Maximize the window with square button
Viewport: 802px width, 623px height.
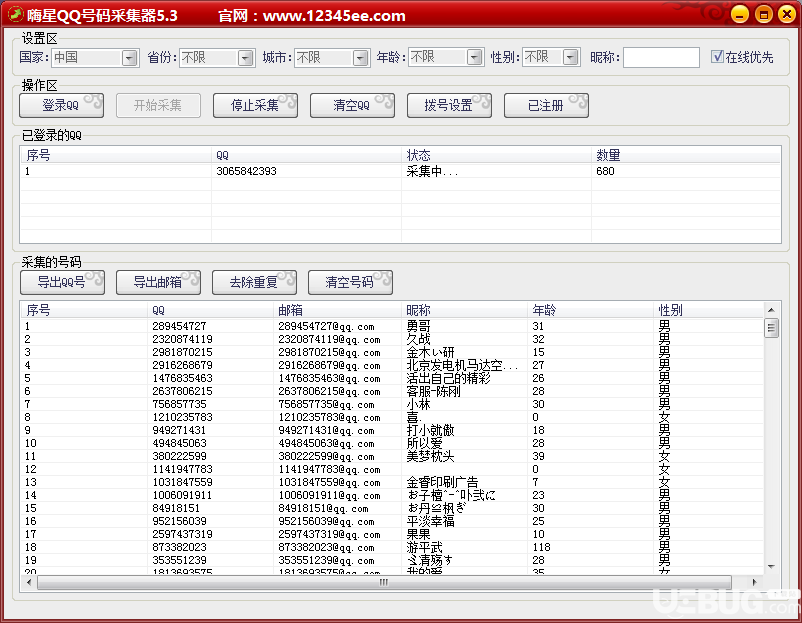(764, 14)
